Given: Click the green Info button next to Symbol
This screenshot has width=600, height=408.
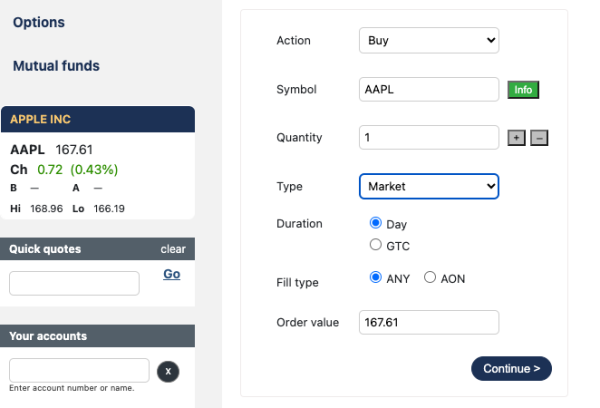Looking at the screenshot, I should [523, 90].
